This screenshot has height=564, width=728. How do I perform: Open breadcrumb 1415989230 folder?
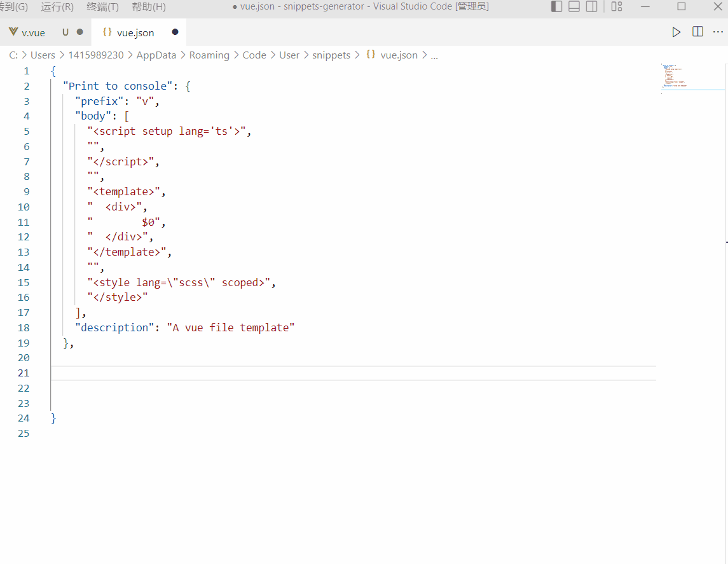click(96, 55)
